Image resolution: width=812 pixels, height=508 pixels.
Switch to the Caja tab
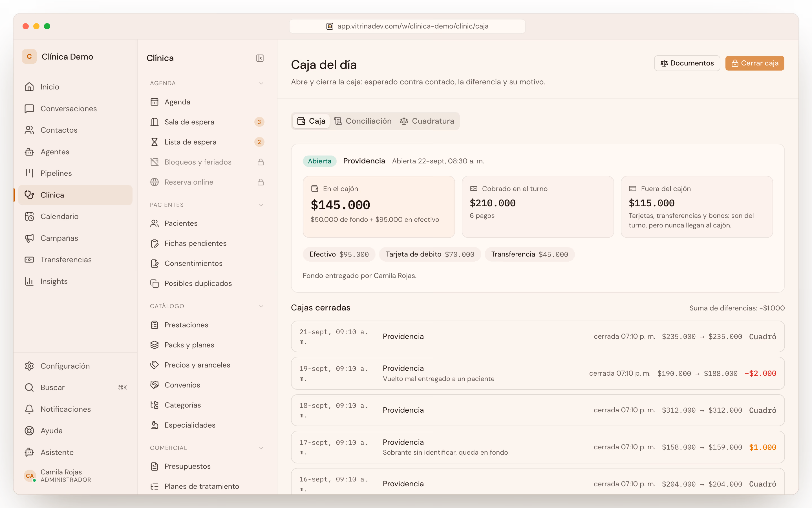pyautogui.click(x=311, y=121)
